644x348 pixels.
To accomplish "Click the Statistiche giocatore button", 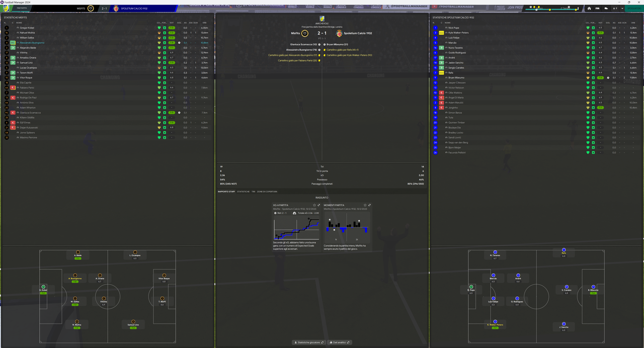I will click(308, 342).
